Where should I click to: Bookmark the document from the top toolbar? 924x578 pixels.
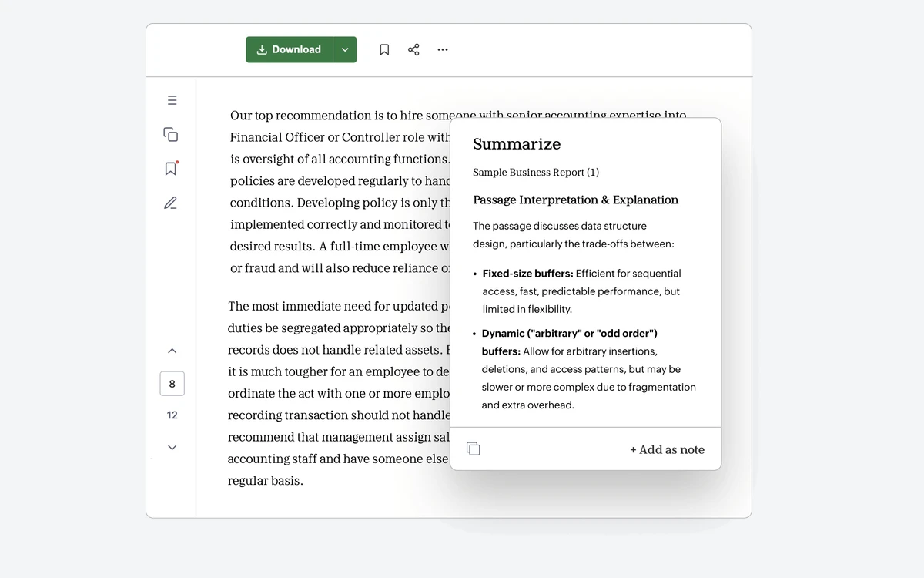click(384, 49)
